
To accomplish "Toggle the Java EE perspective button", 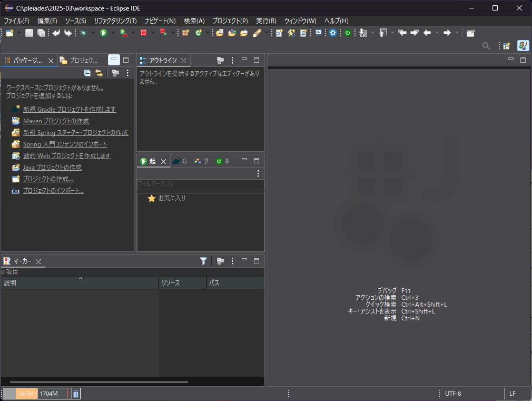I will tap(523, 46).
